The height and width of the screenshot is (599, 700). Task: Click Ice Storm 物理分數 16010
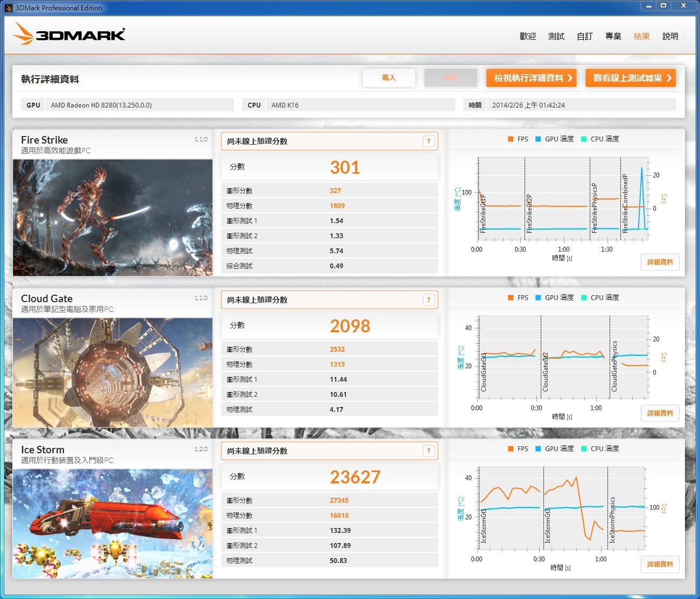pyautogui.click(x=329, y=516)
